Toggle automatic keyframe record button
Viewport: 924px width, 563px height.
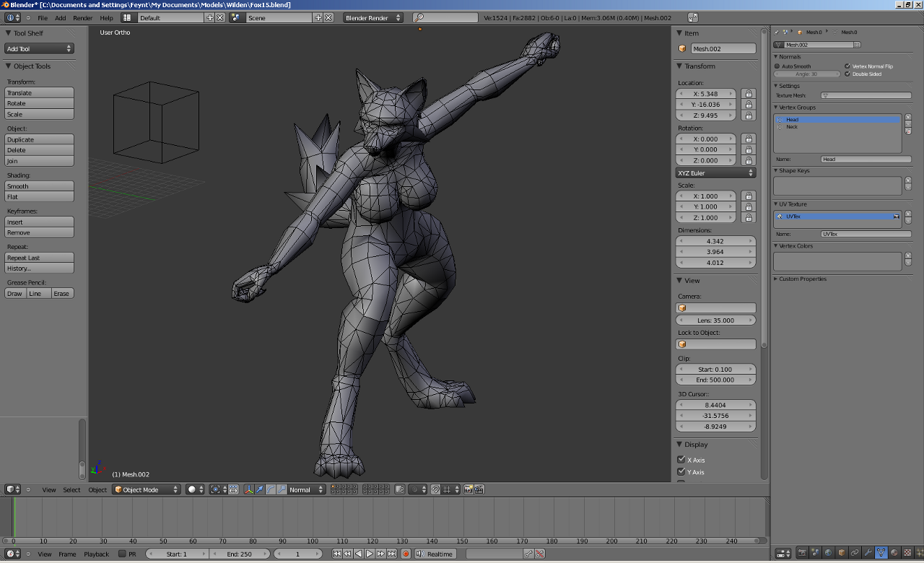pos(406,554)
